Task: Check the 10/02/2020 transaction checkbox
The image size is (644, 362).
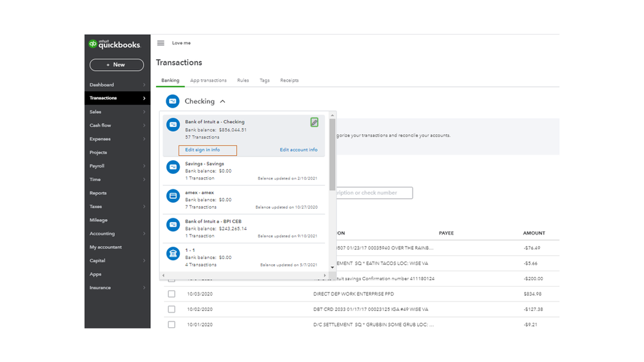Action: (171, 309)
